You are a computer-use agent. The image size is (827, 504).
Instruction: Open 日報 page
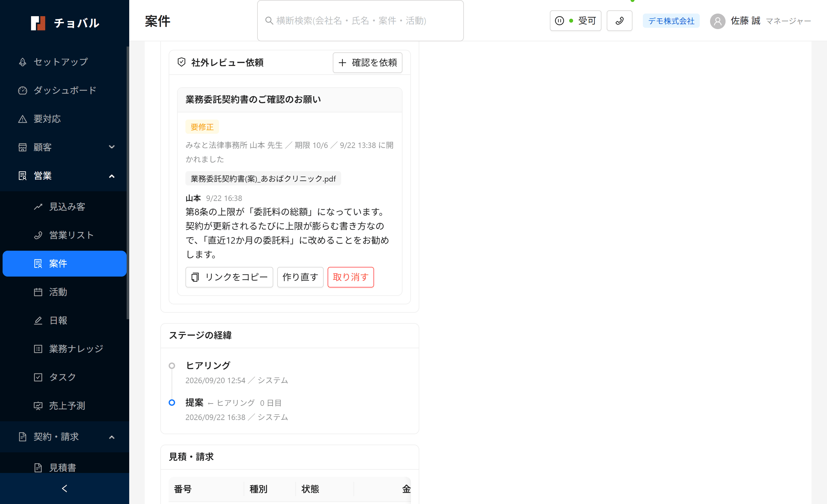pos(64,320)
